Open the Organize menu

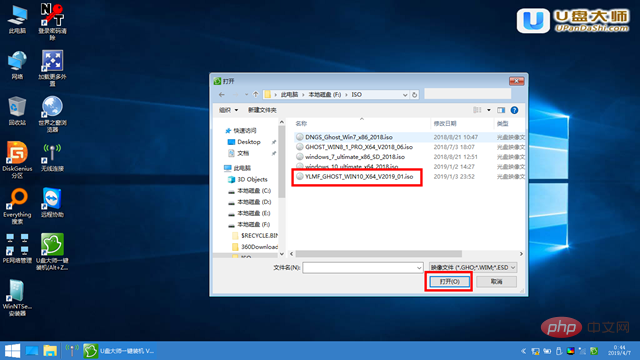pos(228,110)
